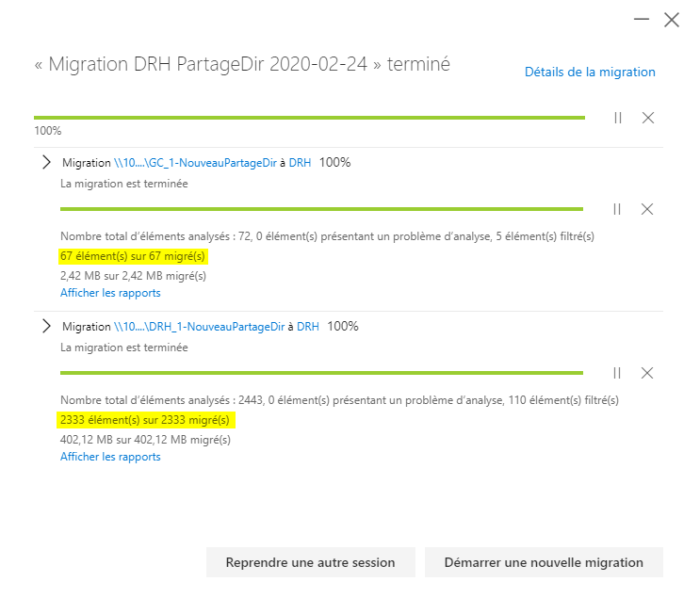The width and height of the screenshot is (700, 614).
Task: Open the DRH destination link in the GC_1 row
Action: click(x=300, y=163)
